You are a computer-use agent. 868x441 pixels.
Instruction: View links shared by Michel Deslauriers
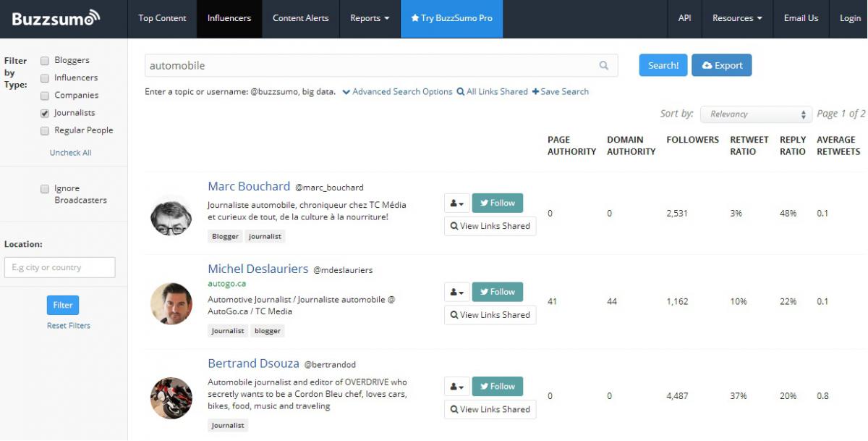(490, 315)
